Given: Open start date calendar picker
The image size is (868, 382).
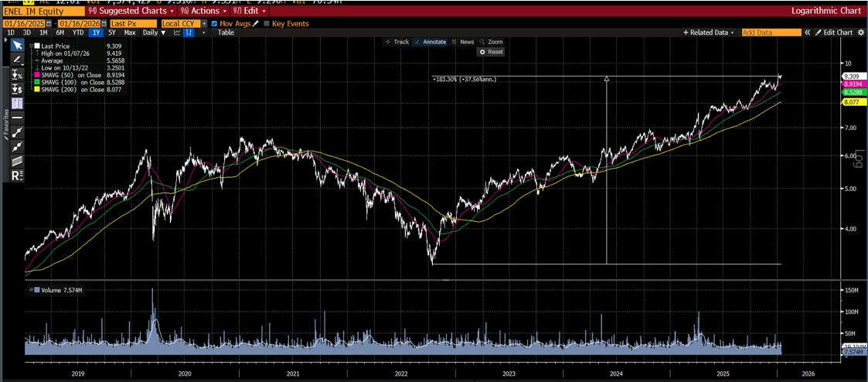Looking at the screenshot, I should pyautogui.click(x=49, y=24).
